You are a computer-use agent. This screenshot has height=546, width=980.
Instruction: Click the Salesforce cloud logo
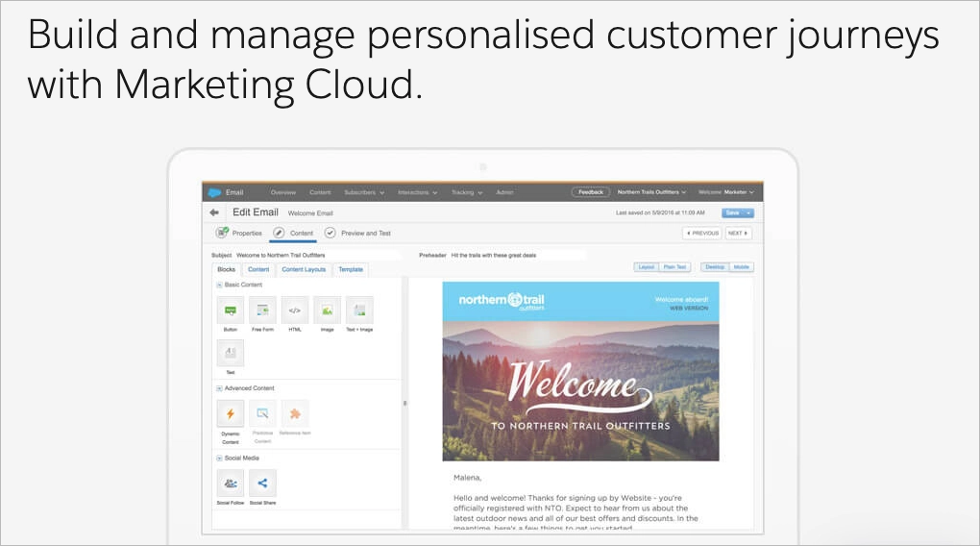[214, 192]
